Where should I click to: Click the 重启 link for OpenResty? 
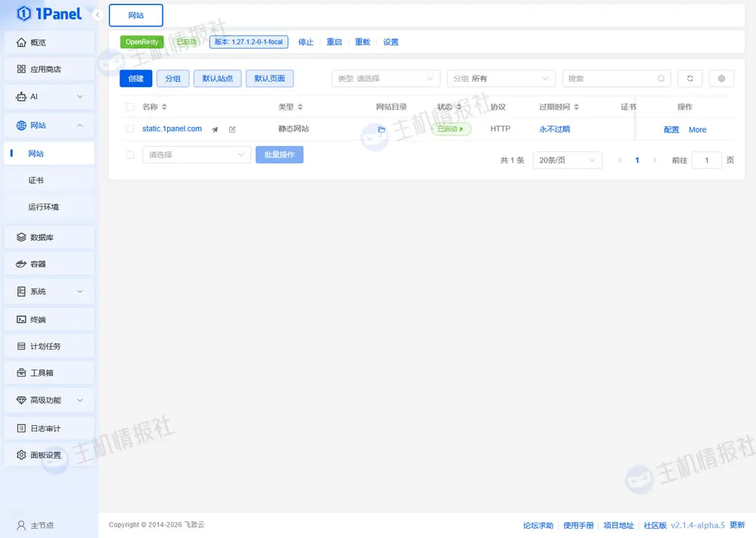pos(334,42)
